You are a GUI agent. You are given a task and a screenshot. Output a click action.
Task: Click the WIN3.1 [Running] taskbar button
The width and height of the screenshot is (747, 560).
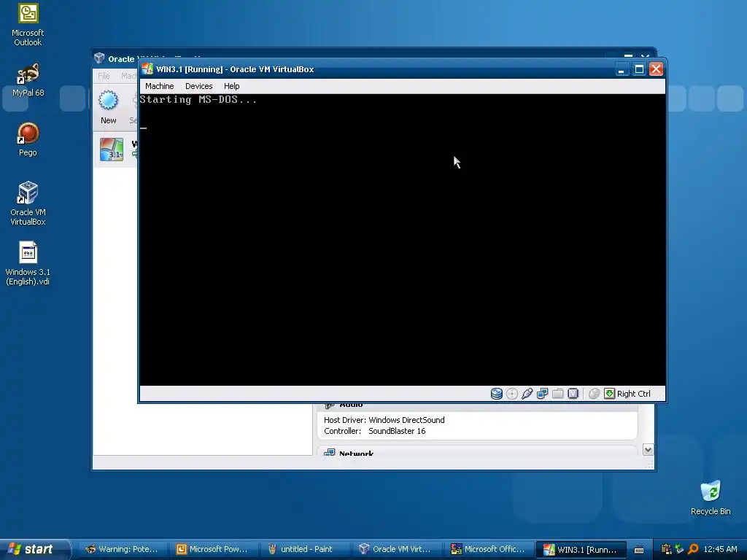pos(580,549)
